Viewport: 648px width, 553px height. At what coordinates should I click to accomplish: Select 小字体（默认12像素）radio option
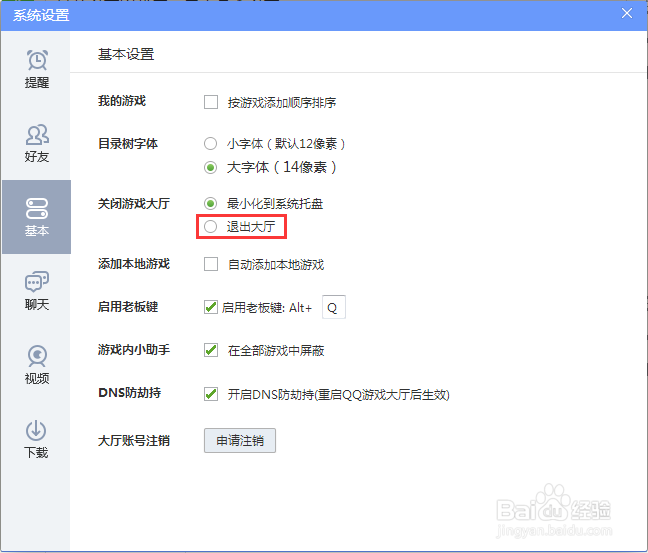210,144
